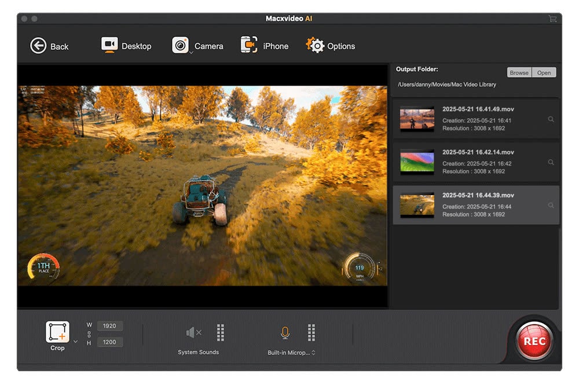Click the Output Folder: label
Image resolution: width=579 pixels, height=392 pixels.
417,69
